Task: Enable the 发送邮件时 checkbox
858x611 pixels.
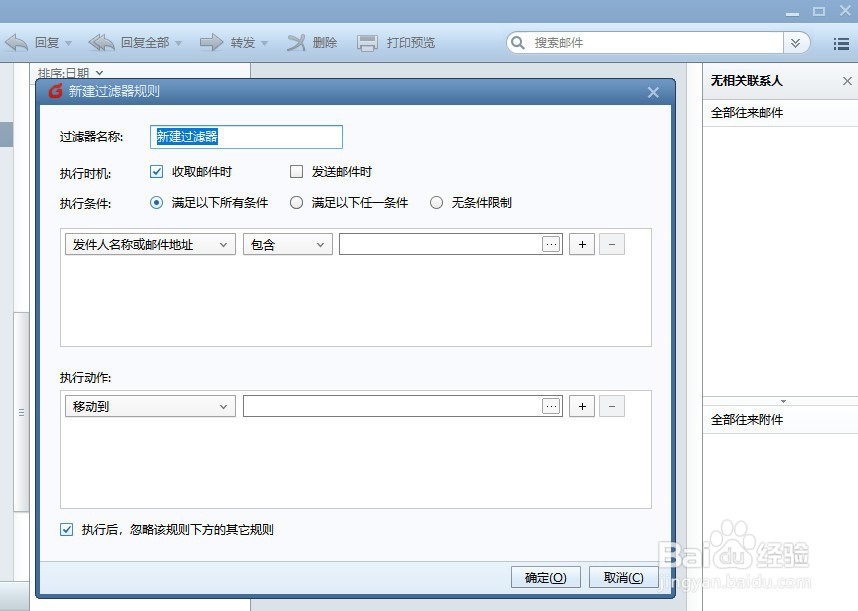Action: [x=296, y=171]
